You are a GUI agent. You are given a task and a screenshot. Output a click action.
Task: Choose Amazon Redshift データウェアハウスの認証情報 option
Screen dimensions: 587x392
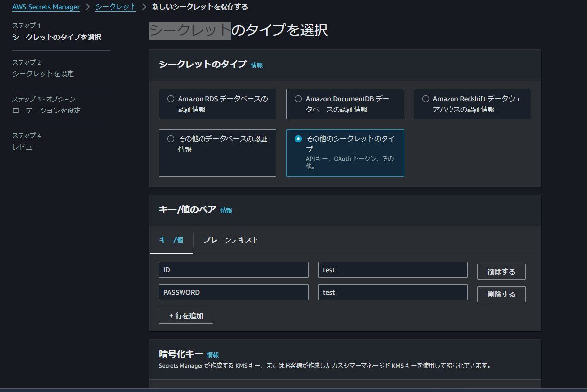click(426, 99)
